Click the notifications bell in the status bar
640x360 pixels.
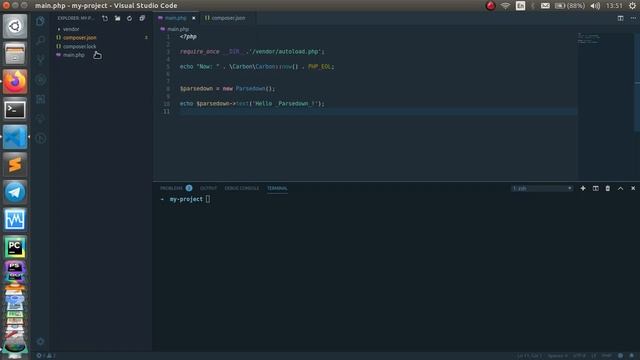click(632, 356)
